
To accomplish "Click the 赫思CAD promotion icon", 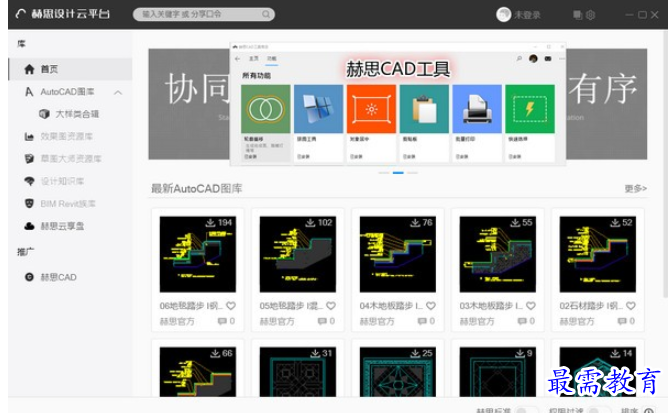I will 29,277.
